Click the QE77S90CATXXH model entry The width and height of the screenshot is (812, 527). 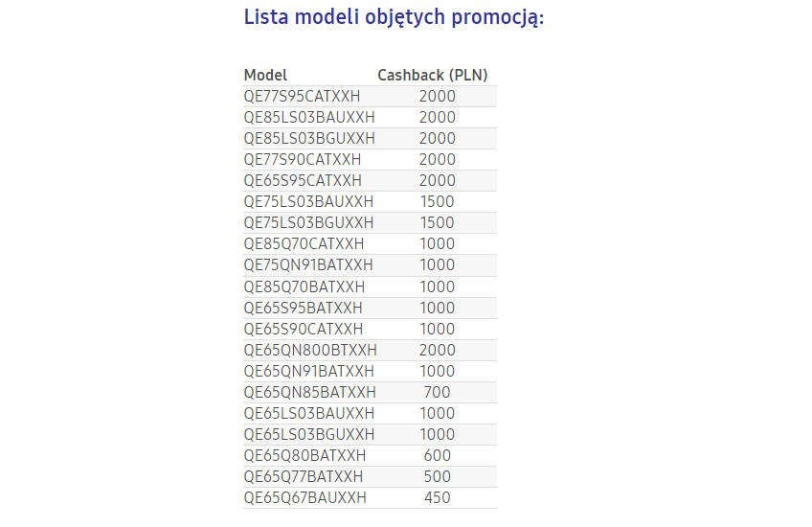click(303, 160)
